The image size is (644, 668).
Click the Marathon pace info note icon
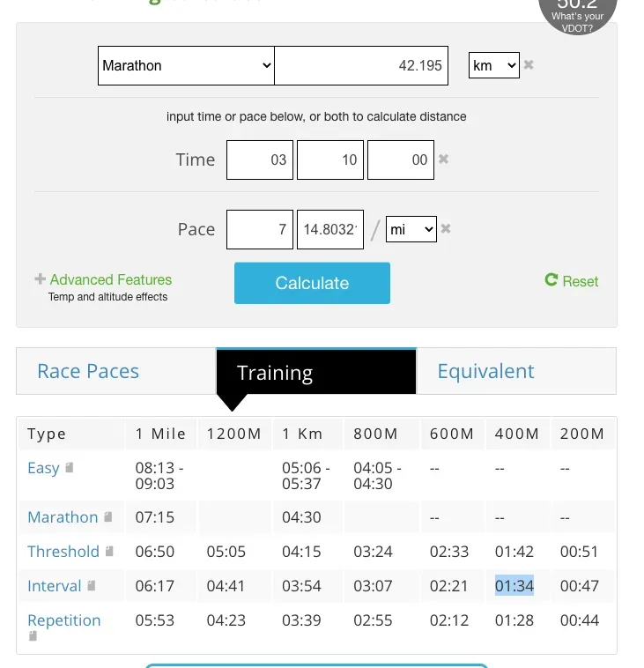[x=108, y=517]
